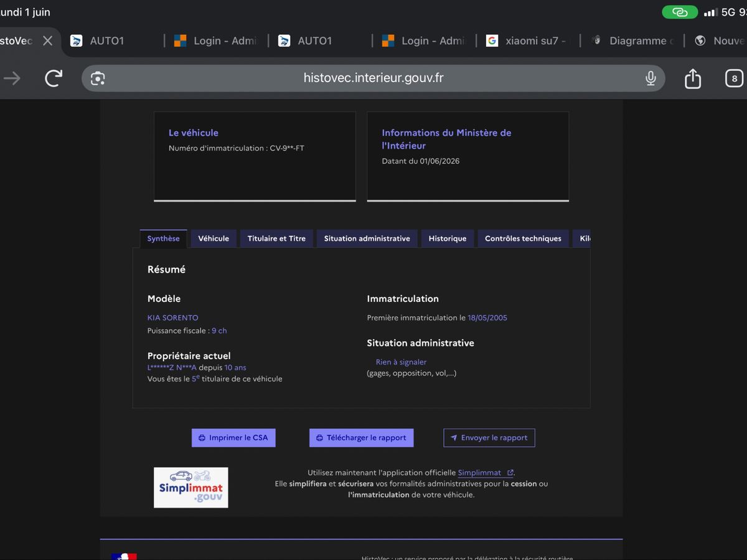The width and height of the screenshot is (747, 560).
Task: Click the send arrow icon in Envoyer le rapport
Action: (x=454, y=438)
